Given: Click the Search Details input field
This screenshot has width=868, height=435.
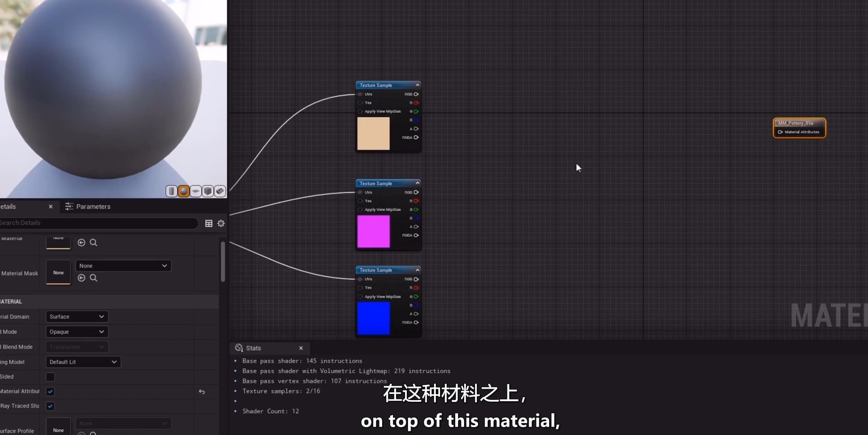Looking at the screenshot, I should 96,223.
